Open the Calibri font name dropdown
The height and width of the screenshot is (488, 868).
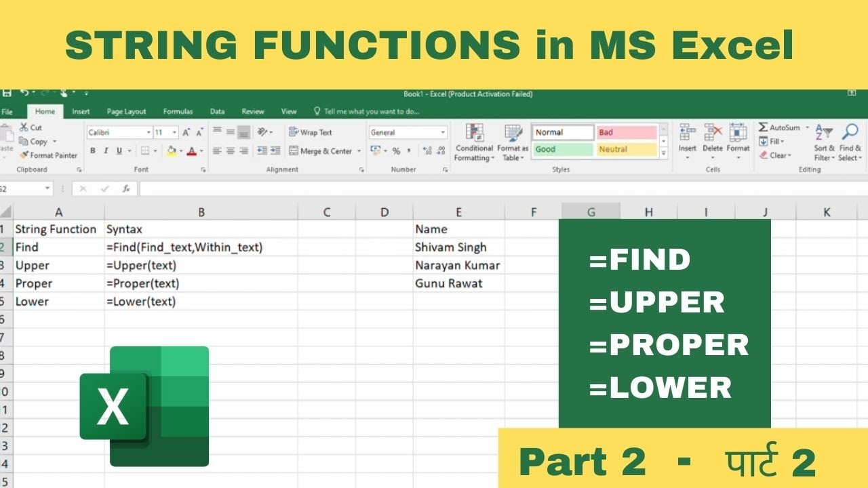[x=149, y=133]
